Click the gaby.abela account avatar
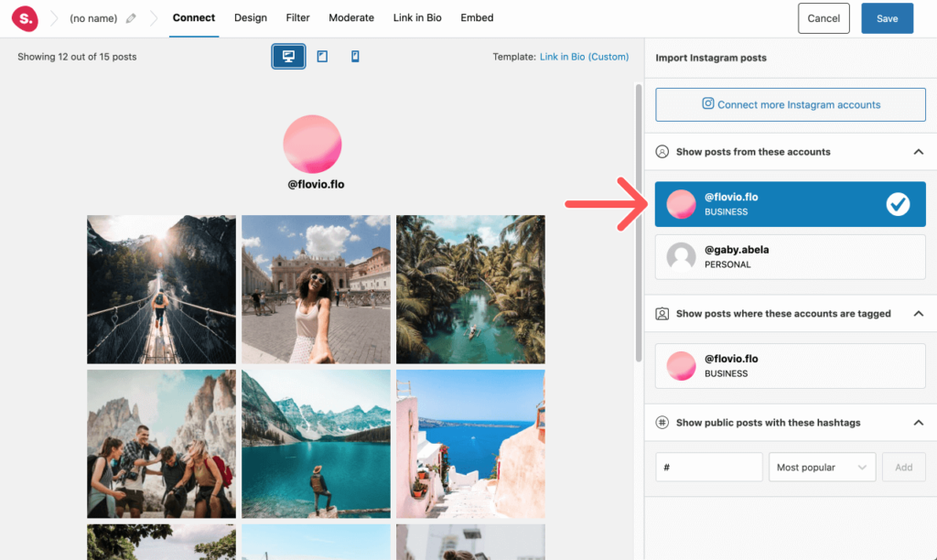 681,257
